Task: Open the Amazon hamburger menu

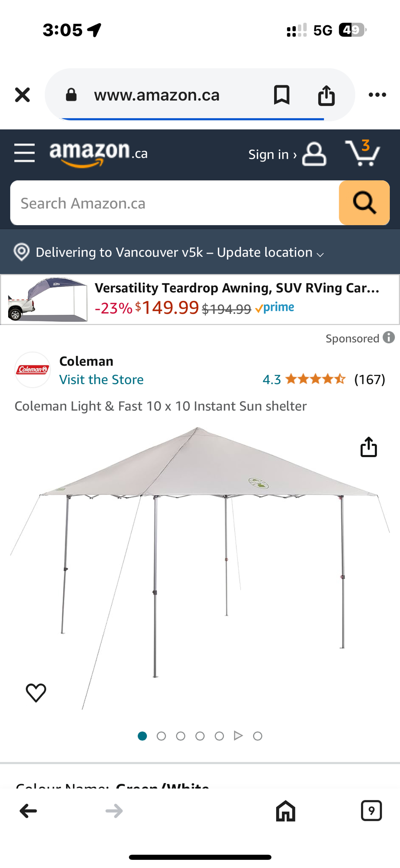Action: click(24, 152)
